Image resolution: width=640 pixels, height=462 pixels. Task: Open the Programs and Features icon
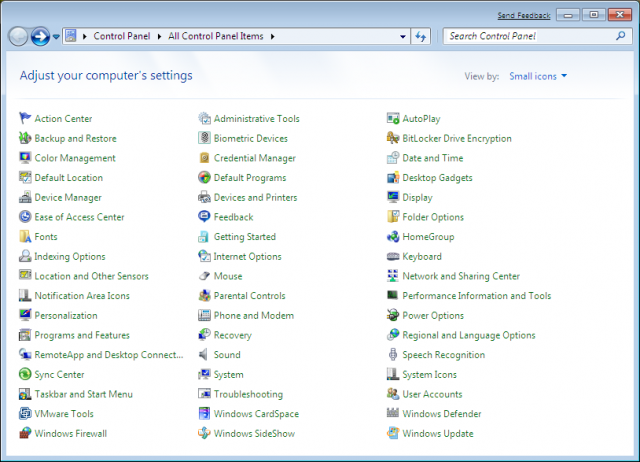pos(25,335)
